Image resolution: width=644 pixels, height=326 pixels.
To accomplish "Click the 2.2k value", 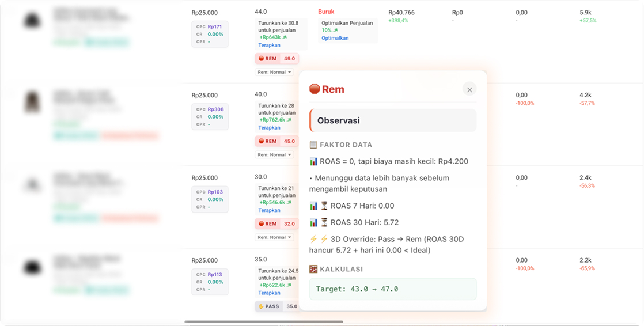I will pyautogui.click(x=585, y=260).
